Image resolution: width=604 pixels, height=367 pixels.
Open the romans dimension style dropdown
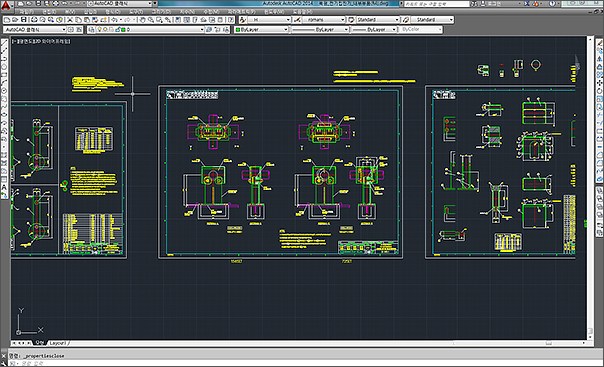(x=323, y=20)
